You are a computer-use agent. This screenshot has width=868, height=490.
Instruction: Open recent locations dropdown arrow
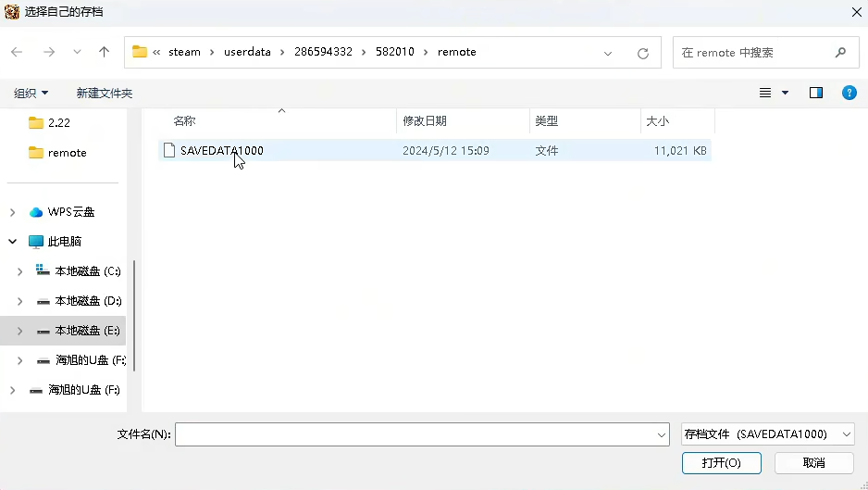pyautogui.click(x=77, y=52)
